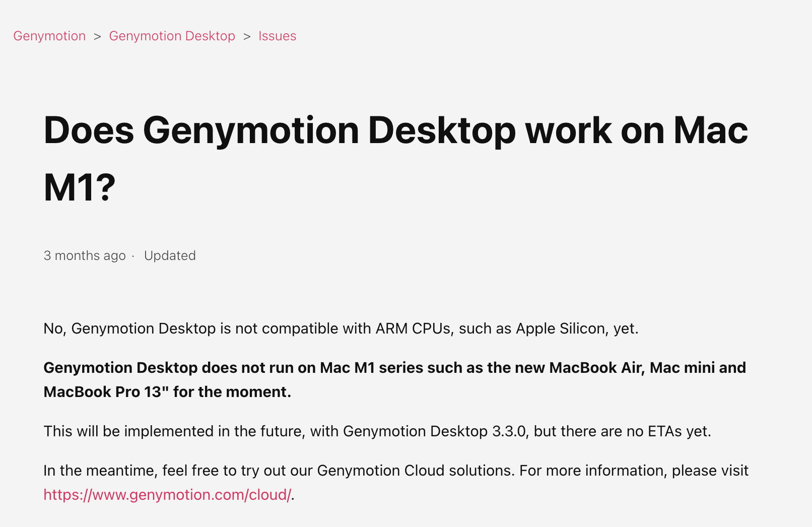Click the Updated label next to the timestamp
This screenshot has width=812, height=527.
click(x=170, y=255)
